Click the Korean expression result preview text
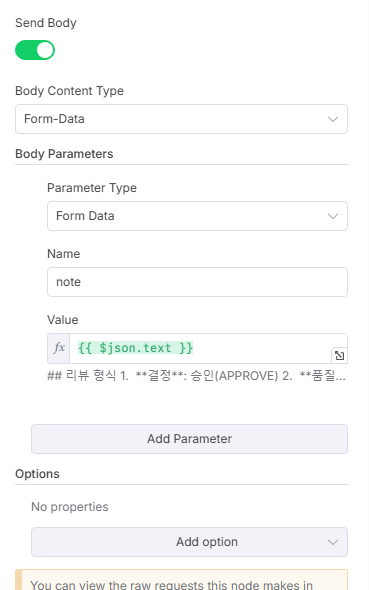The height and width of the screenshot is (590, 369). tap(196, 376)
